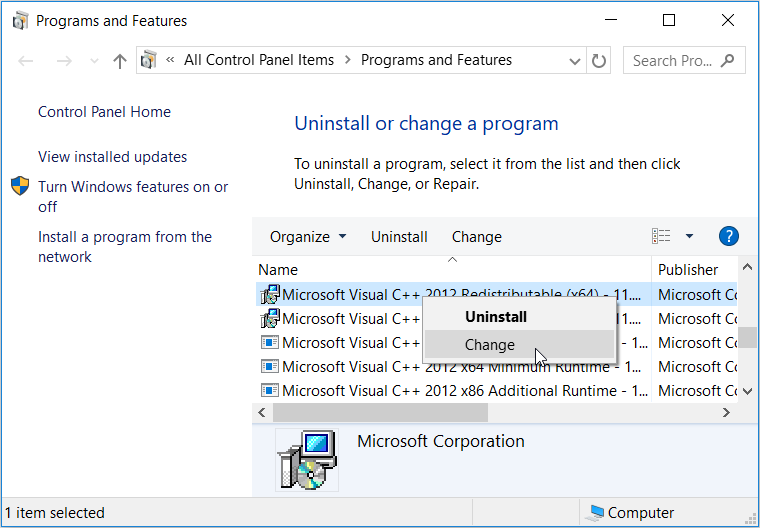This screenshot has width=760, height=528.
Task: Open the Organize dropdown menu
Action: 308,237
